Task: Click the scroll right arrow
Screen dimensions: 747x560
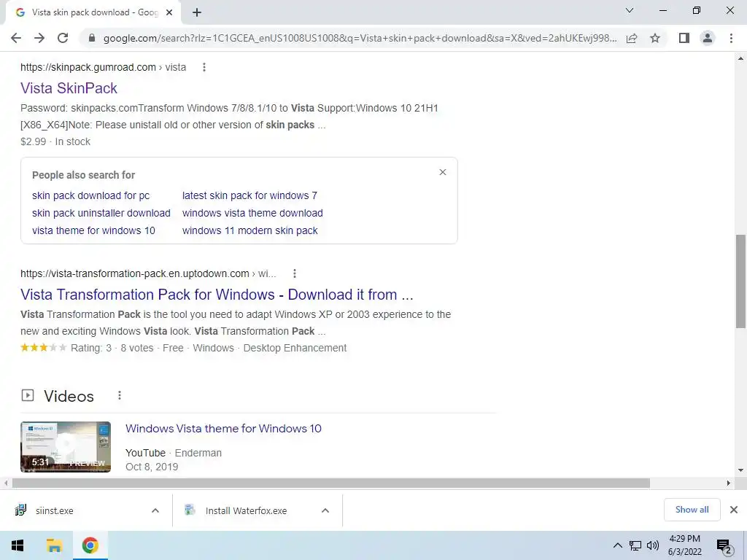Action: [729, 483]
